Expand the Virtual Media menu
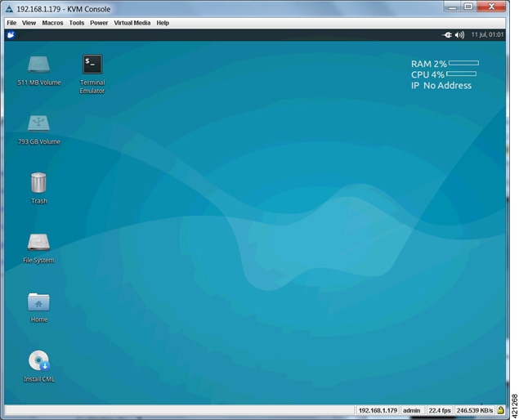The height and width of the screenshot is (420, 519). point(132,23)
